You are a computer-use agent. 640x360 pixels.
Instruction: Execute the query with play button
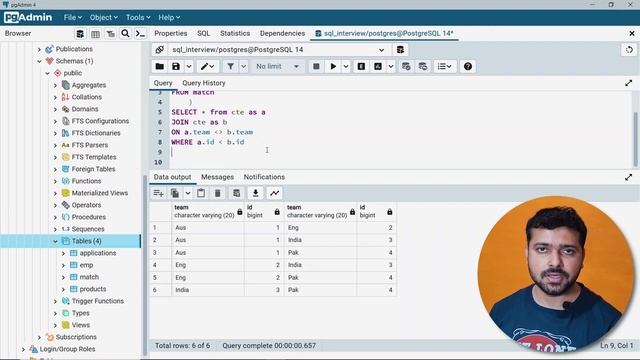pyautogui.click(x=333, y=66)
